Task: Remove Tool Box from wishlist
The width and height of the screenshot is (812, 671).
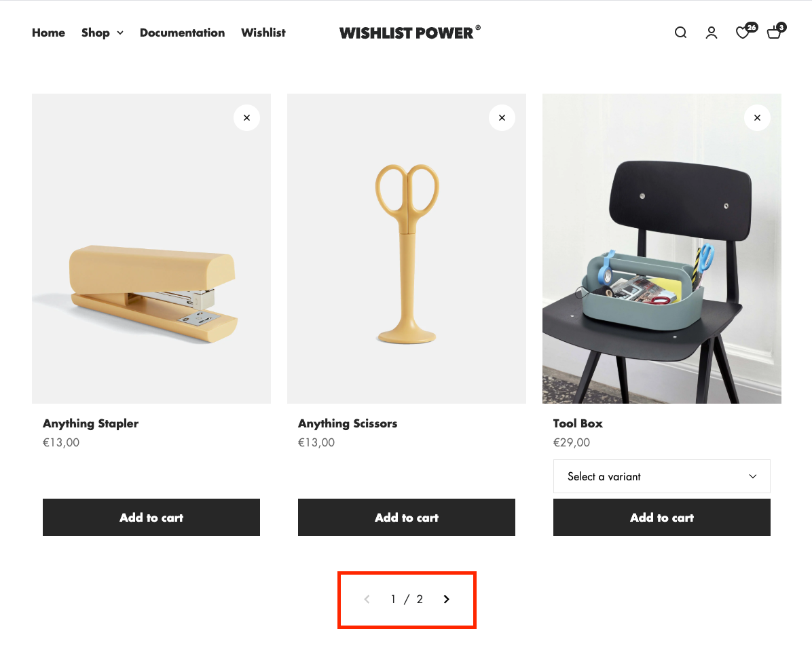Action: click(x=757, y=118)
